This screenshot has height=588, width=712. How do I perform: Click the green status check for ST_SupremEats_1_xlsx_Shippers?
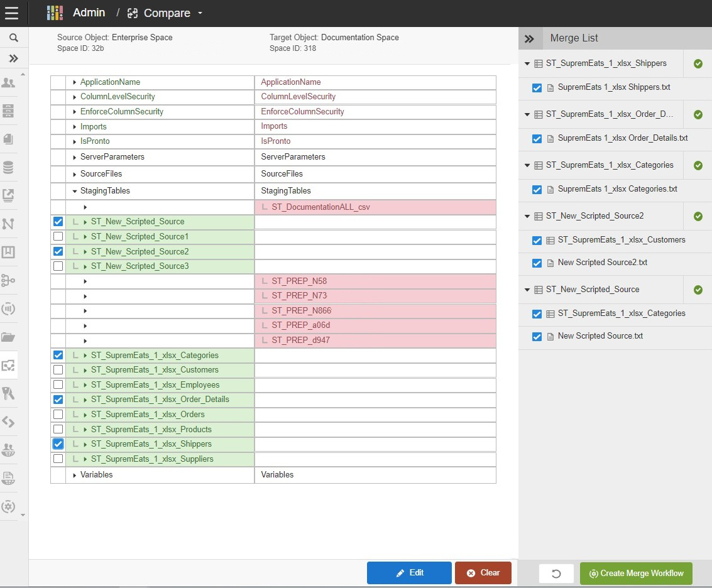pos(698,63)
